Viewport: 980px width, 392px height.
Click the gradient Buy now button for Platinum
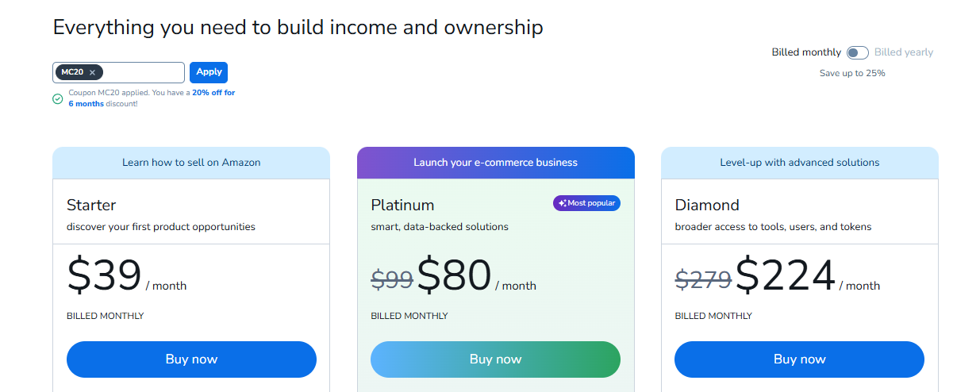[x=495, y=359]
